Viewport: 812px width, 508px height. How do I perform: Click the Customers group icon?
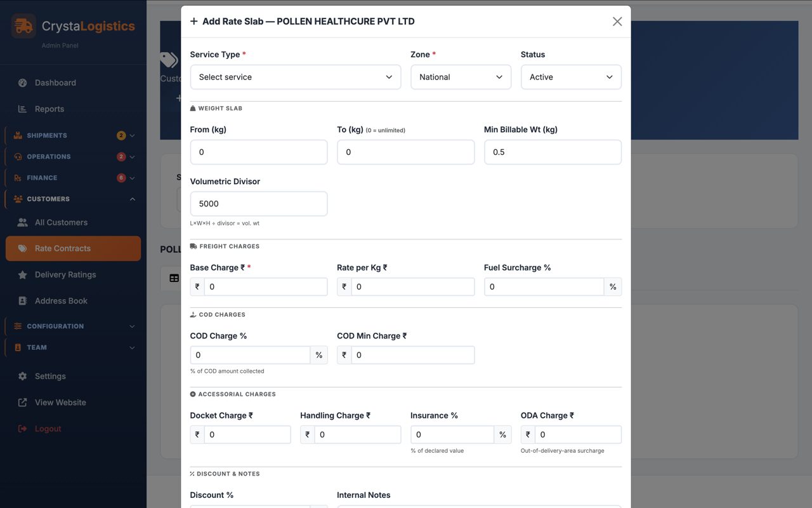(x=18, y=199)
